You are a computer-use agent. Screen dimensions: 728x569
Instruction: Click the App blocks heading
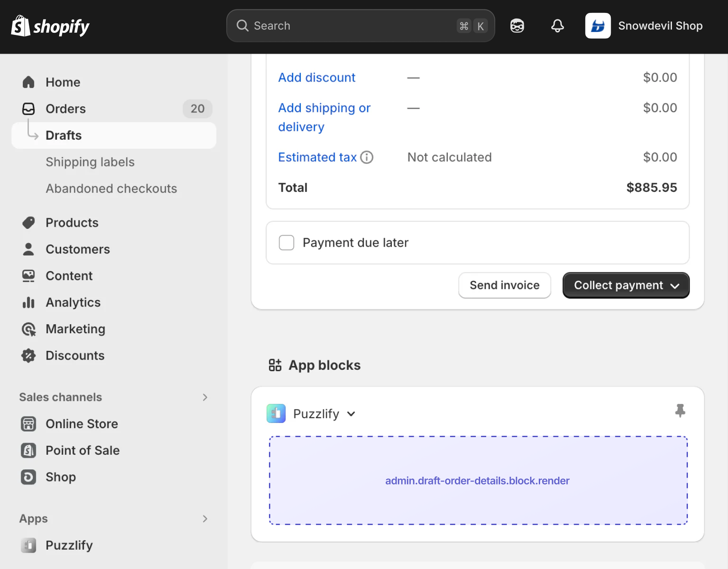coord(325,365)
